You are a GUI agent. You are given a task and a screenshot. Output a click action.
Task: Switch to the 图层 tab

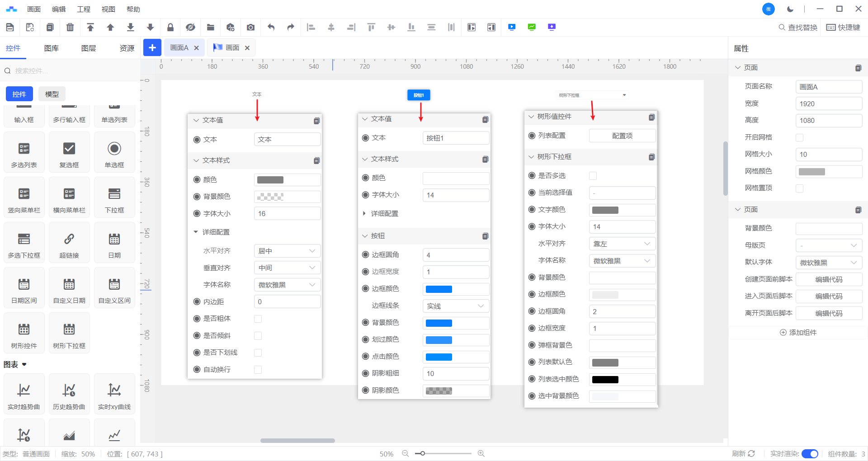[89, 48]
